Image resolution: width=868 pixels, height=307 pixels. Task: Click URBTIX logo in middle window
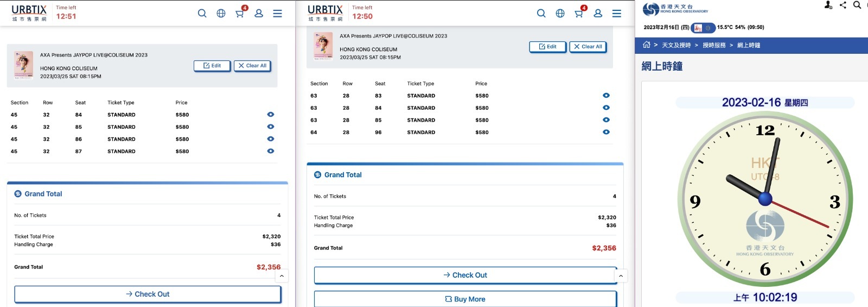click(325, 13)
